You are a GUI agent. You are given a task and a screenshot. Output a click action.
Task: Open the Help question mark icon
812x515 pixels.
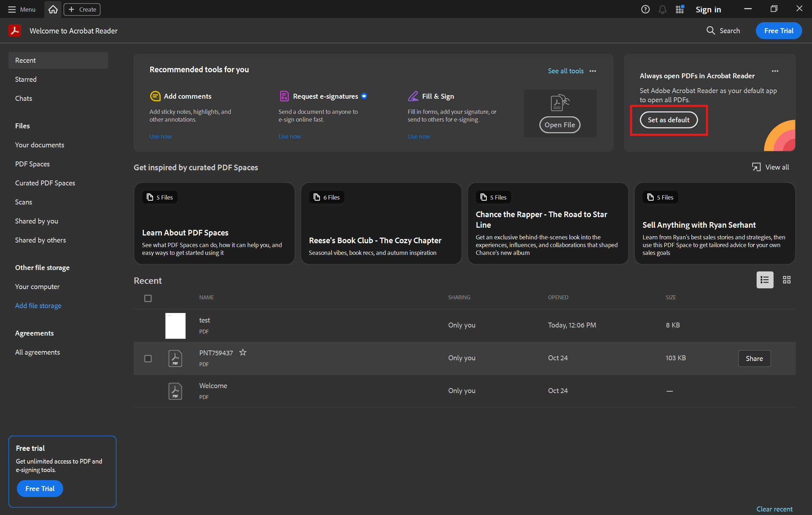[645, 10]
